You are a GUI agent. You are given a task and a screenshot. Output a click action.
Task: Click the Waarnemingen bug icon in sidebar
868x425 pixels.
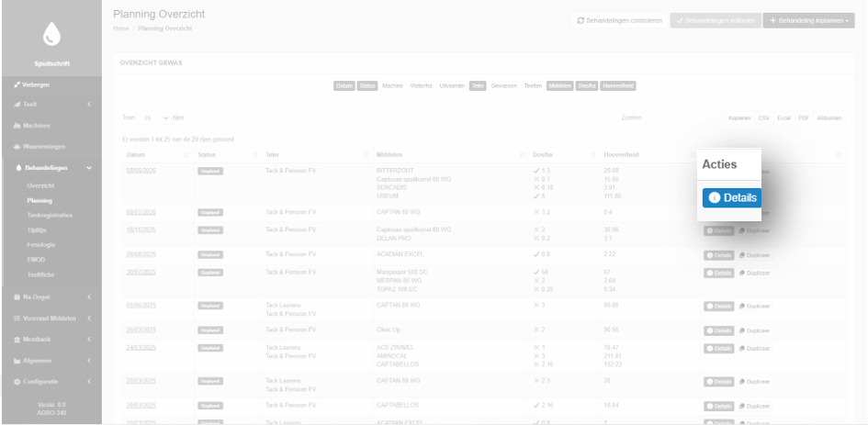point(17,147)
